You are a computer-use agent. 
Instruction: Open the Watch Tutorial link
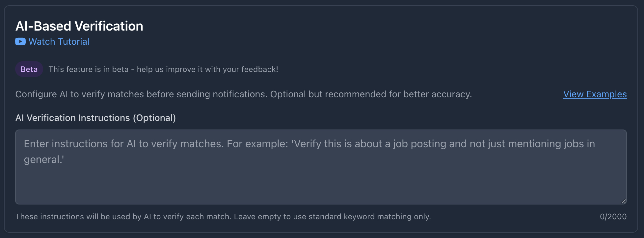coord(59,42)
